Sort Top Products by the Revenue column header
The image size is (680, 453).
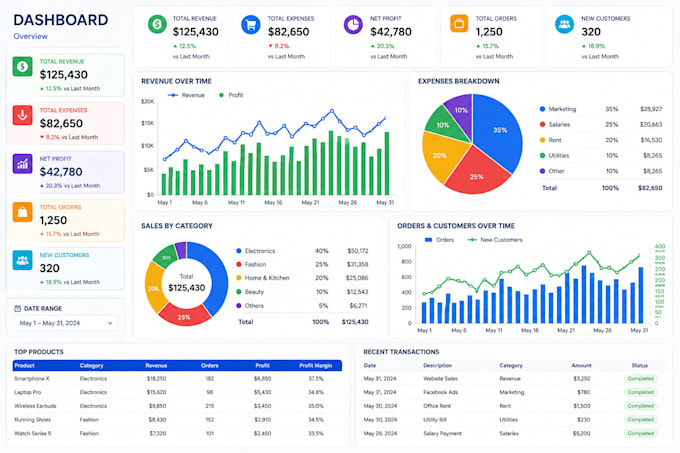tap(156, 365)
